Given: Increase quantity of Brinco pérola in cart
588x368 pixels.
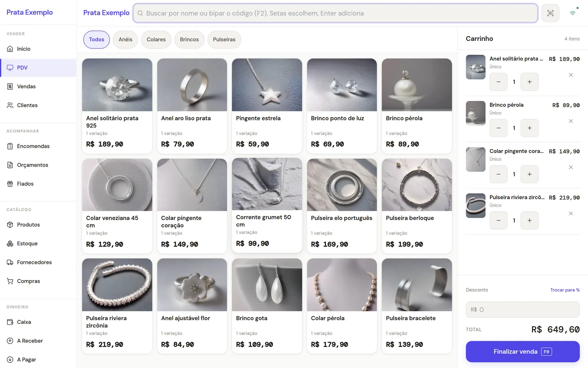Looking at the screenshot, I should click(530, 128).
